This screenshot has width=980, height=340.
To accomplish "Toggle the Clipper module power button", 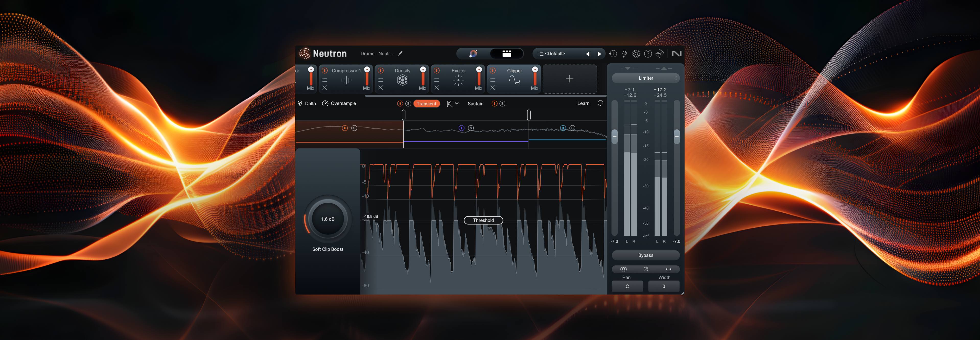I will pos(493,70).
